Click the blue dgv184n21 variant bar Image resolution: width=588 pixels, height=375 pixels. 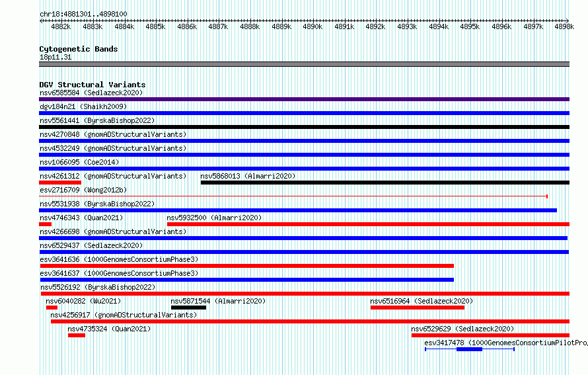304,113
